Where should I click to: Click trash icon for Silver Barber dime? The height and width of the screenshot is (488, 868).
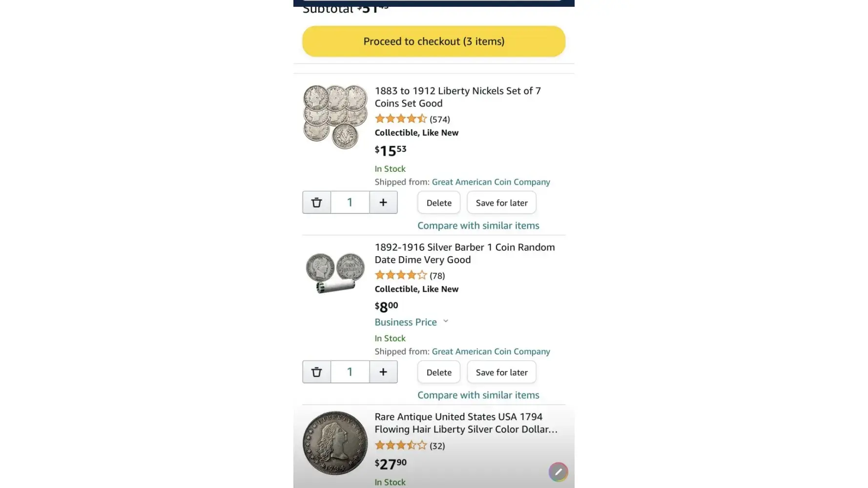tap(316, 372)
